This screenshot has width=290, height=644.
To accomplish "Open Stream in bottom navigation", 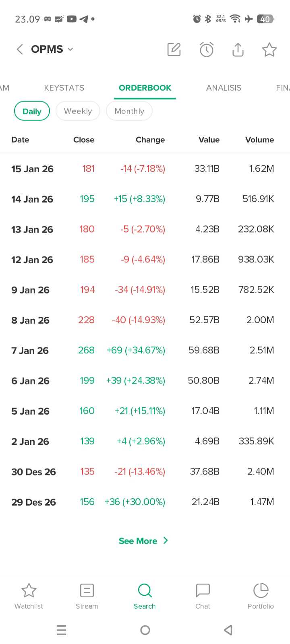I will point(87,596).
